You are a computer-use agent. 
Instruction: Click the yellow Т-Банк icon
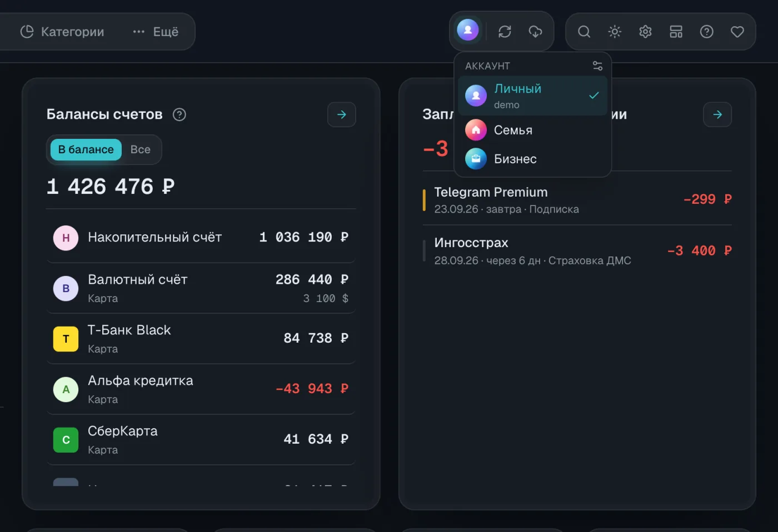pos(66,339)
